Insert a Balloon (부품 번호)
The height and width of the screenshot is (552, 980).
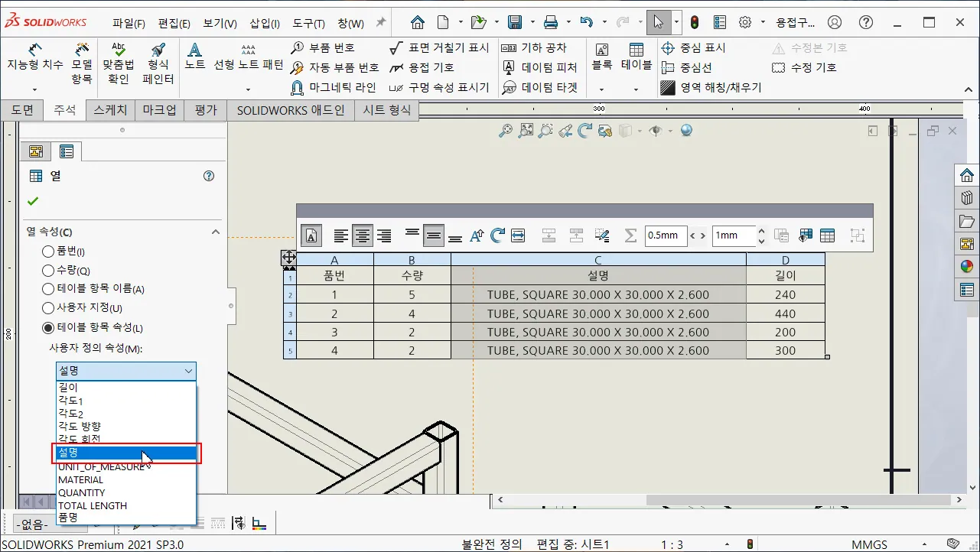324,47
